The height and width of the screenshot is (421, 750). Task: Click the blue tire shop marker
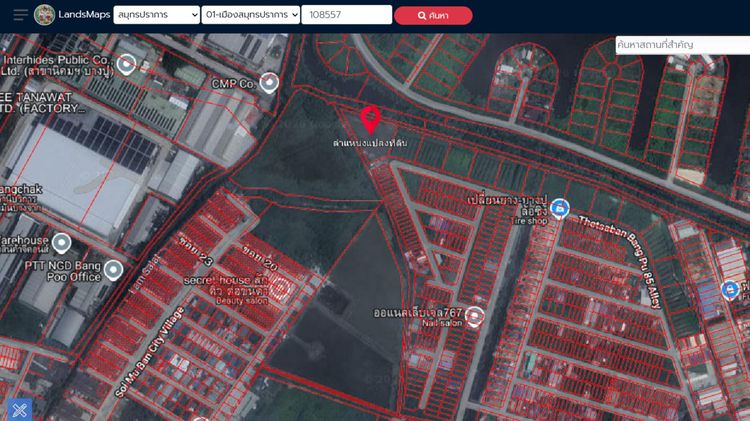tap(560, 209)
